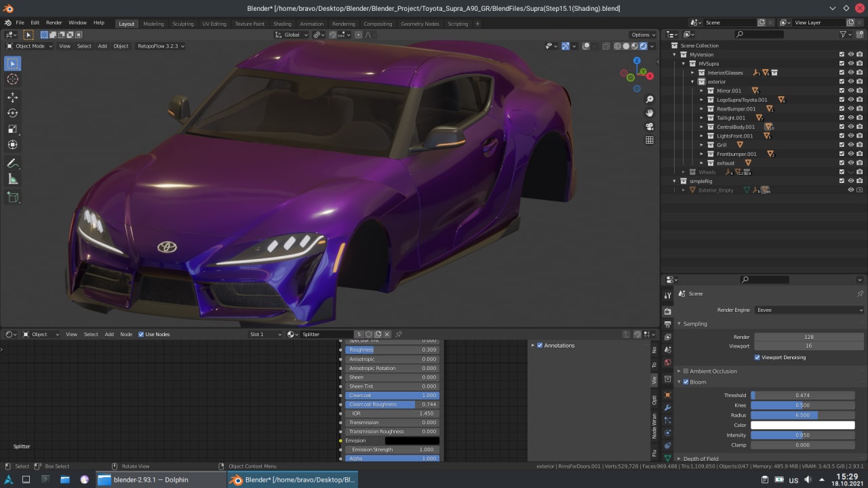Adjust the Roughness slider value
868x488 pixels.
click(393, 350)
